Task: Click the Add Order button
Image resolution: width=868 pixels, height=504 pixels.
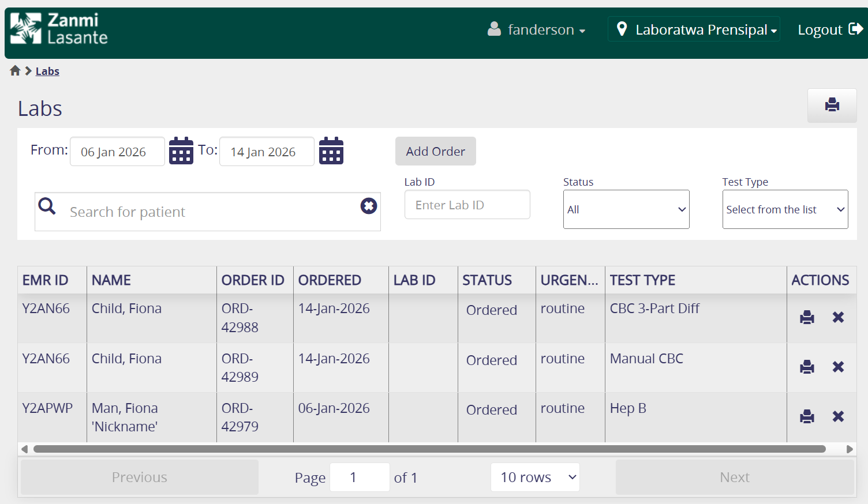Action: coord(435,151)
